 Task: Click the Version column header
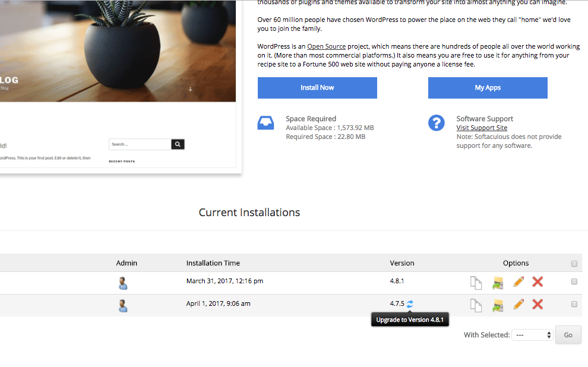[402, 263]
